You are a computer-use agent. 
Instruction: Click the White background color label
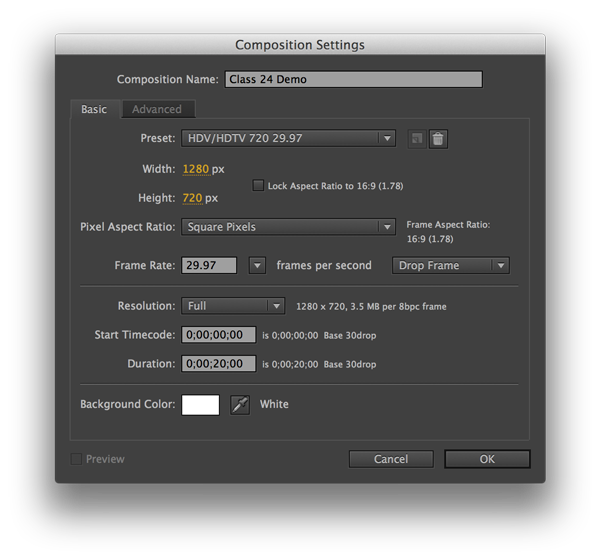tap(274, 404)
